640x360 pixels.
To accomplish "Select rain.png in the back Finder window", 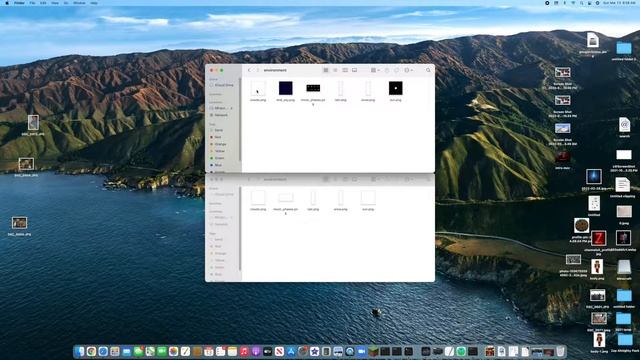I will [x=313, y=201].
